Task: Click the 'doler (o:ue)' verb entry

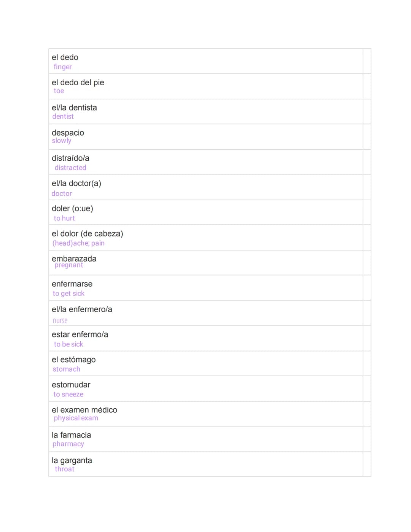Action: coord(72,209)
